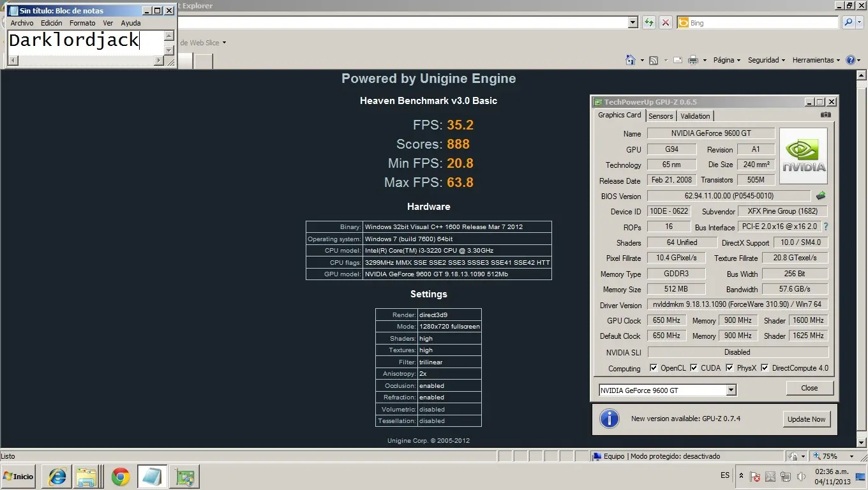Open Notepad's Archivo menu

click(x=22, y=23)
